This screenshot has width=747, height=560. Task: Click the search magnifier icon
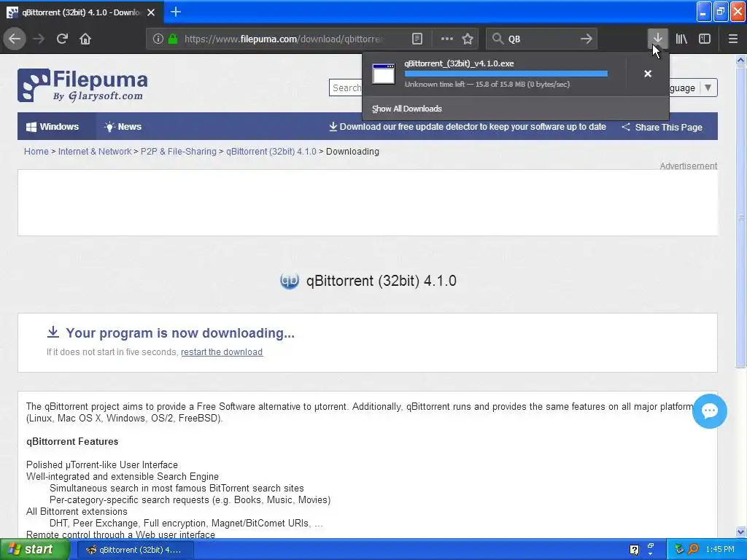[x=498, y=39]
